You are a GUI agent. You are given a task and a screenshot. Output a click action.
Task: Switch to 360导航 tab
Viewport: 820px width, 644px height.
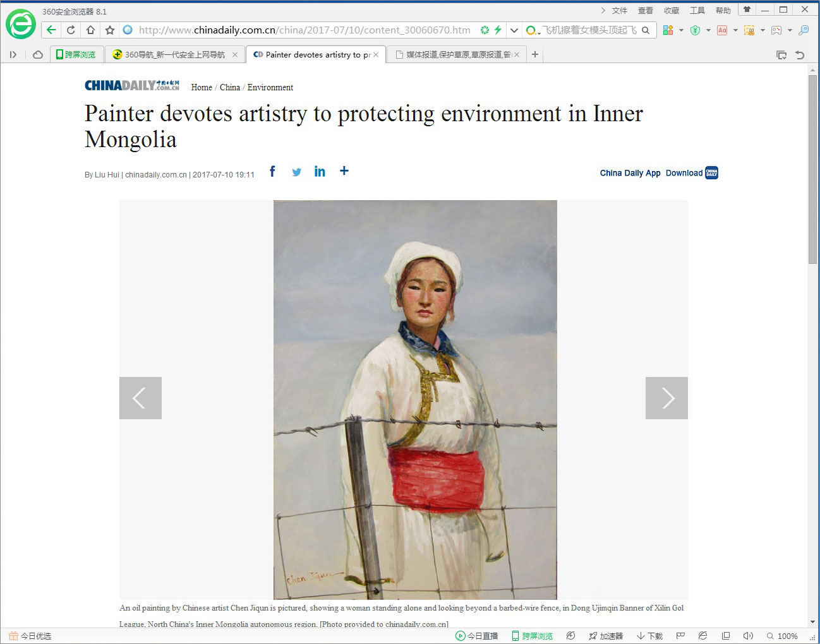coord(174,55)
